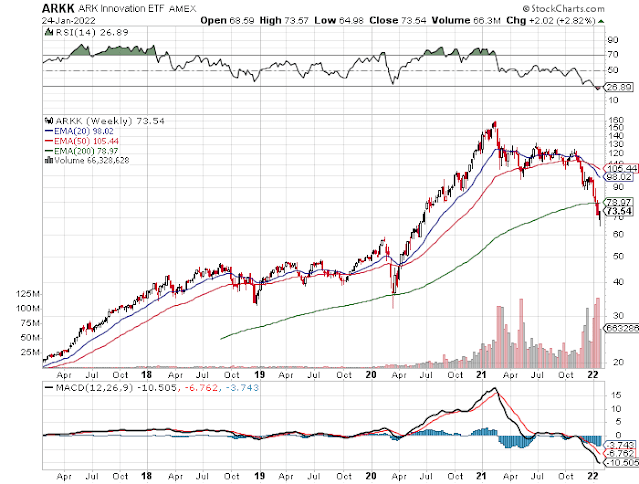Click the 78.97 price tag on right axis
This screenshot has width=639, height=484.
click(x=619, y=202)
